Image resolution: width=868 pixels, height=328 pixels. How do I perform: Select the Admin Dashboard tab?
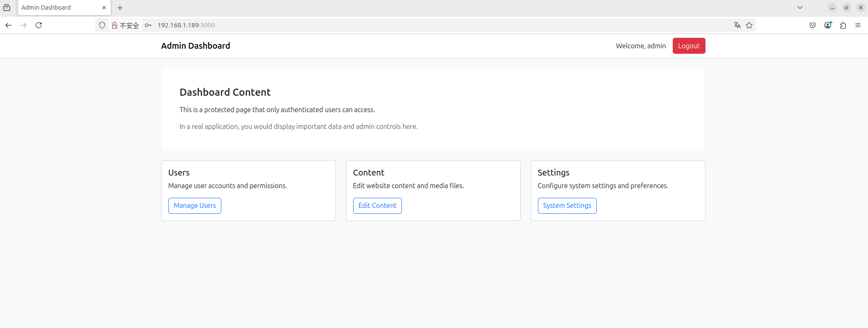(59, 8)
